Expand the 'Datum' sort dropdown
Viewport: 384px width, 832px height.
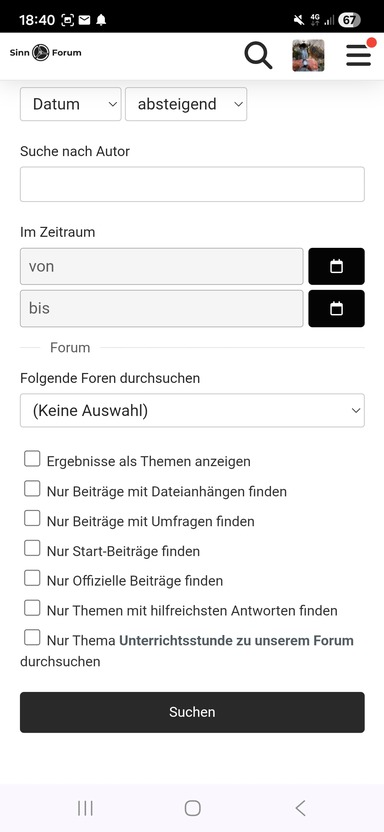tap(71, 104)
